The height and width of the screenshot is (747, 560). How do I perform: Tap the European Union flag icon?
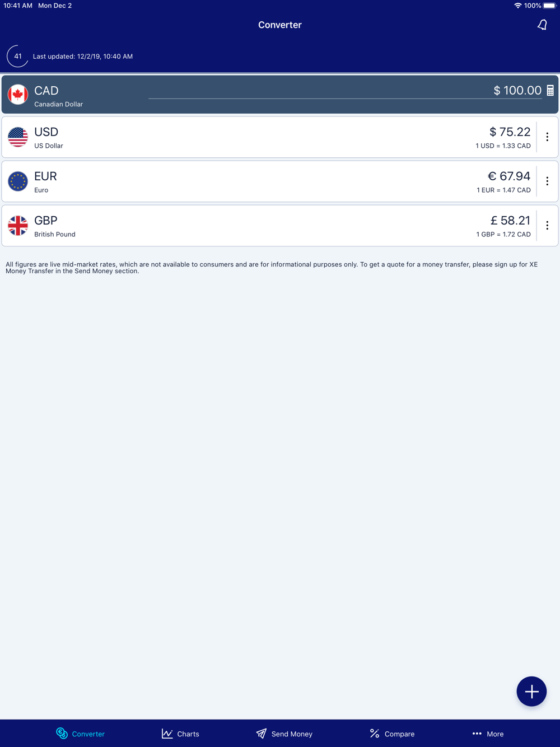tap(18, 181)
